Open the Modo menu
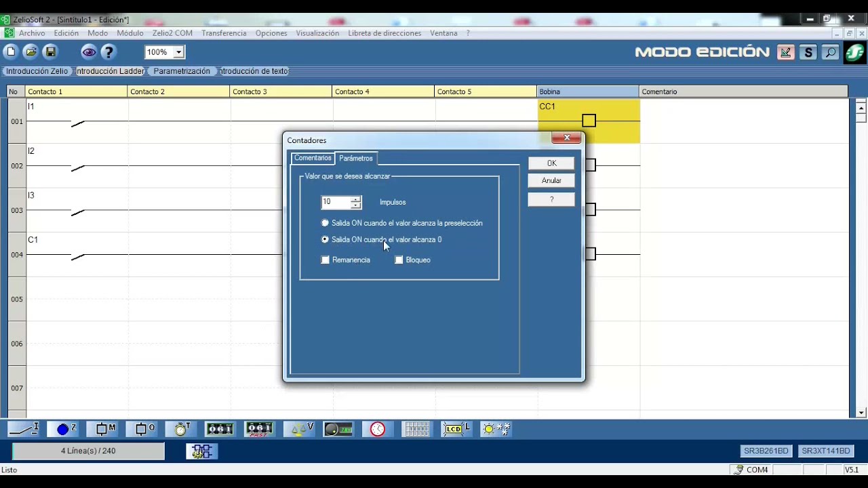This screenshot has height=488, width=868. pos(98,33)
